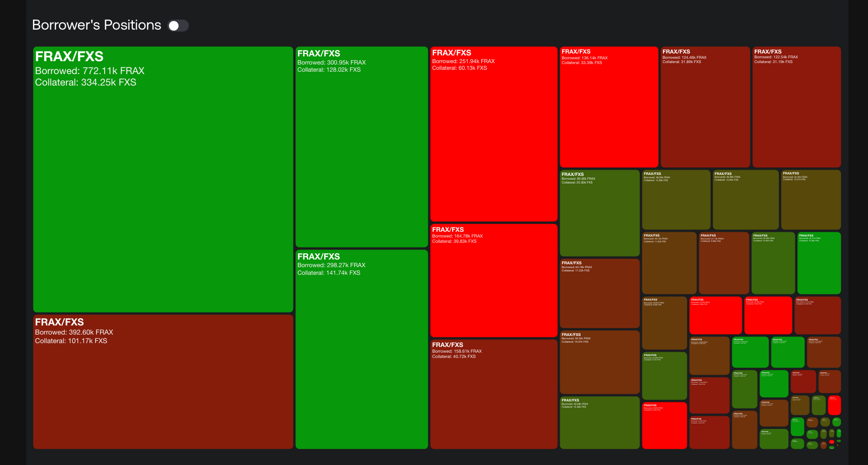Click the 136.14k FRAX borrowed tile
Viewport: 868px width, 465px height.
[x=608, y=107]
